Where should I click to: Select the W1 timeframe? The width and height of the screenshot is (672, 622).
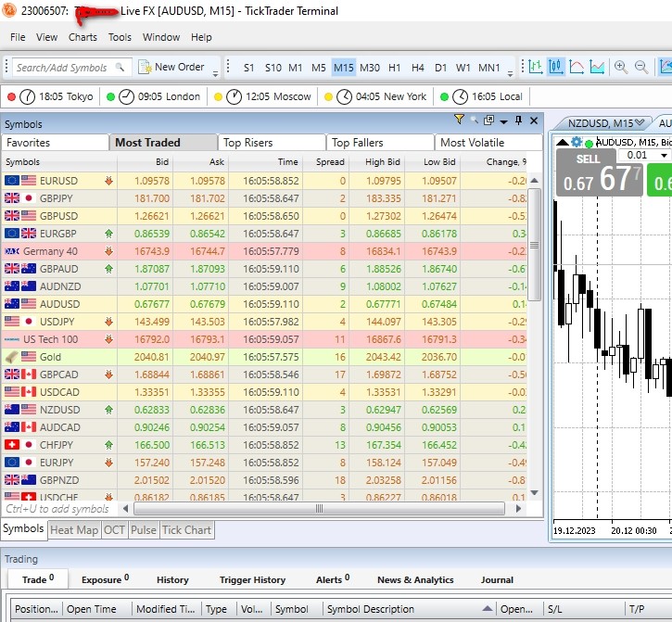tap(463, 68)
